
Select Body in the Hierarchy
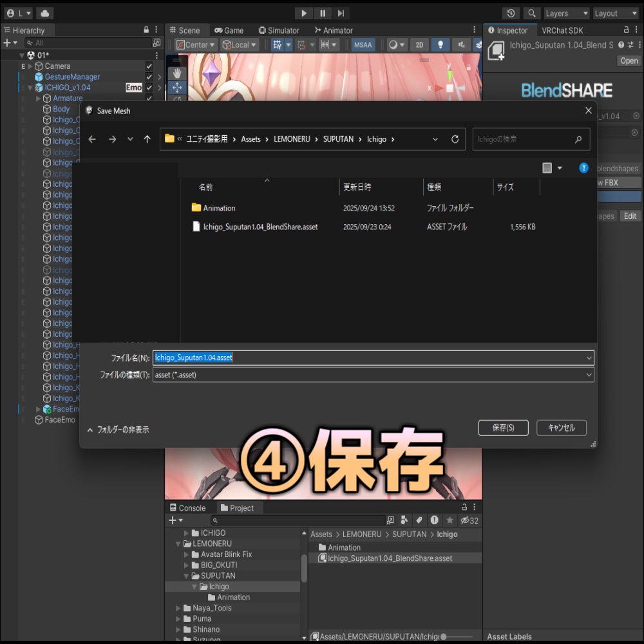point(61,109)
